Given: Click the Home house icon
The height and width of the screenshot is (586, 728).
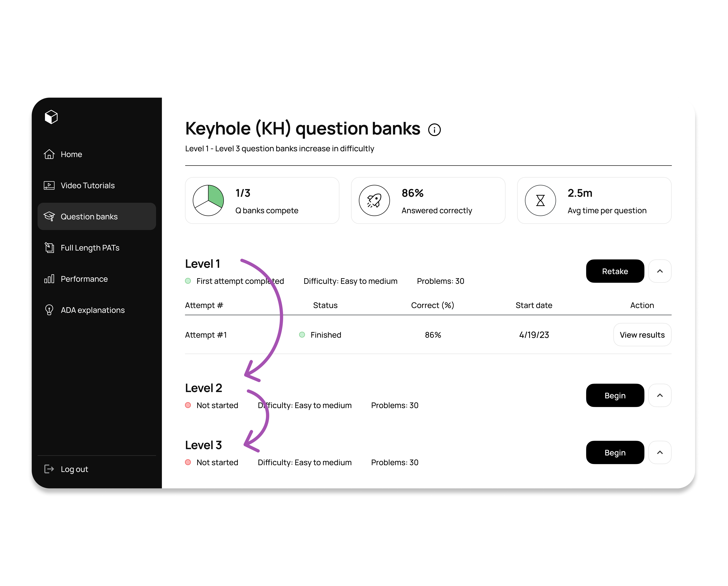Looking at the screenshot, I should tap(49, 154).
